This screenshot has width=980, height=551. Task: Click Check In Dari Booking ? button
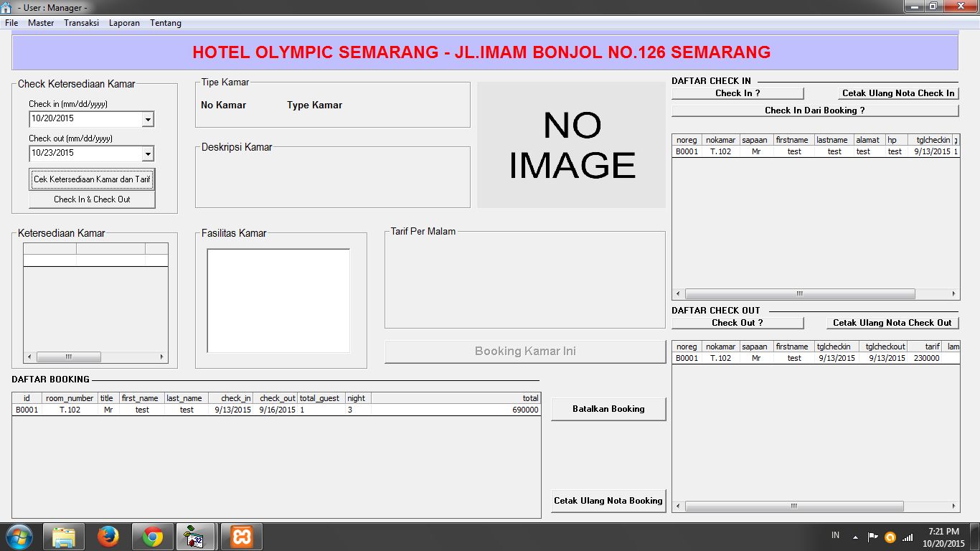815,110
